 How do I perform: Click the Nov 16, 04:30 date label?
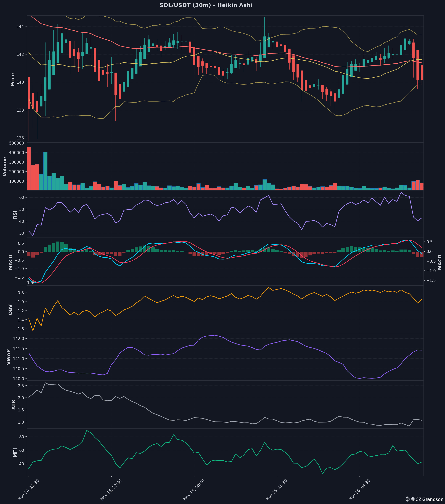360,490
